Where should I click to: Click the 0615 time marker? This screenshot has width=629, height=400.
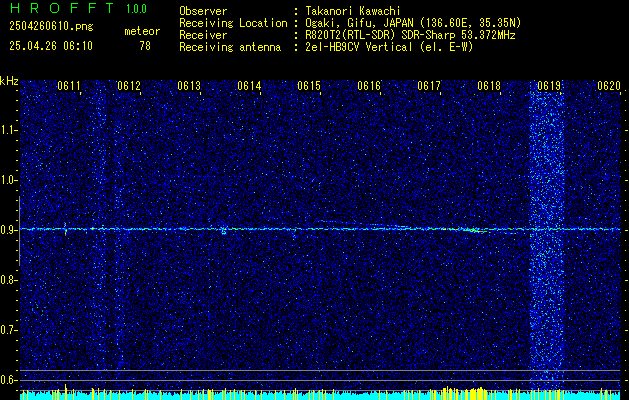pyautogui.click(x=308, y=86)
